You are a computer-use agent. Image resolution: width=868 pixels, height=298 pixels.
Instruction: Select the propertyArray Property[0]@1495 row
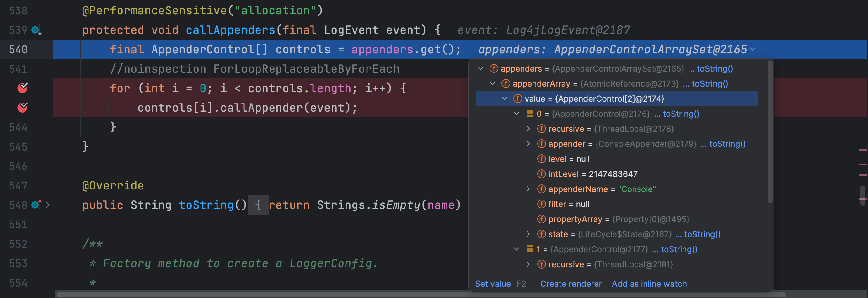(617, 219)
